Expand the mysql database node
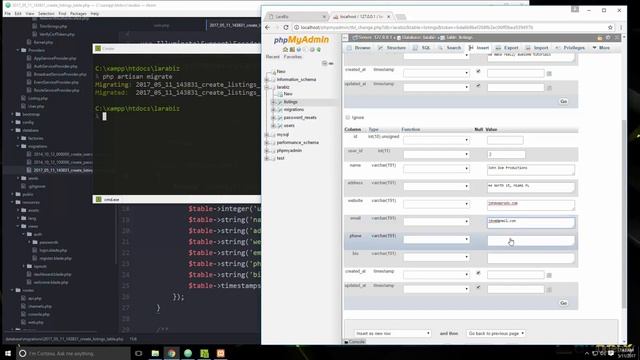The height and width of the screenshot is (360, 640). tap(267, 134)
